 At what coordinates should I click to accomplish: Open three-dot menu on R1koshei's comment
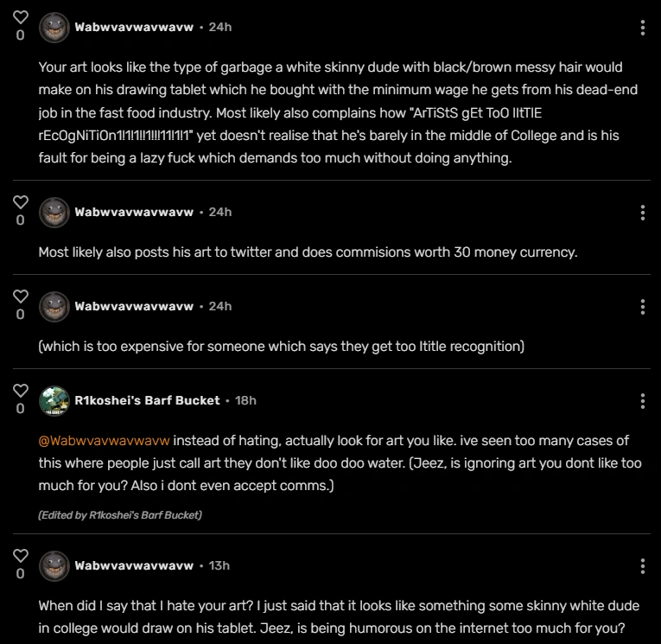click(x=643, y=401)
